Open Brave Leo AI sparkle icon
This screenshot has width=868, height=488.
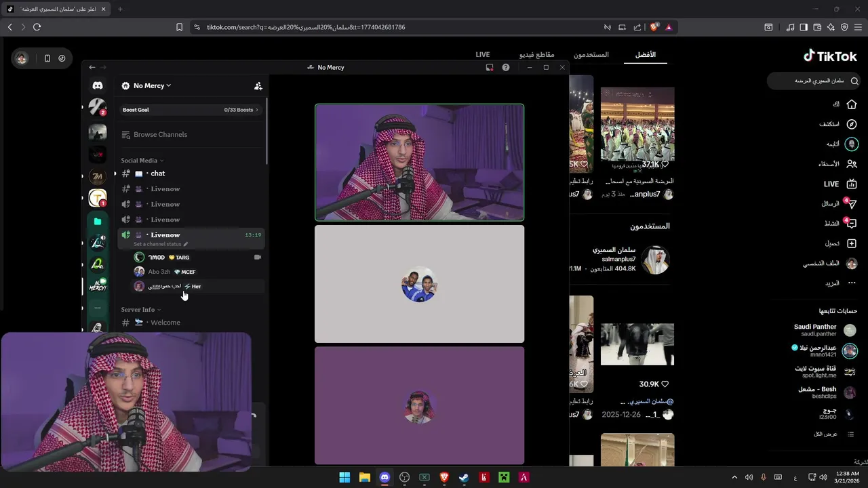point(831,27)
